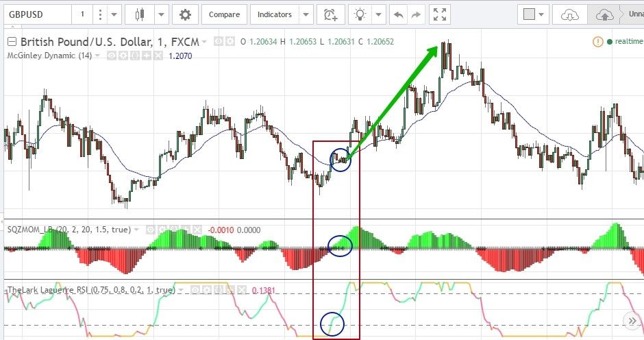Image resolution: width=644 pixels, height=340 pixels.
Task: Open the Indicators dialog
Action: [274, 15]
